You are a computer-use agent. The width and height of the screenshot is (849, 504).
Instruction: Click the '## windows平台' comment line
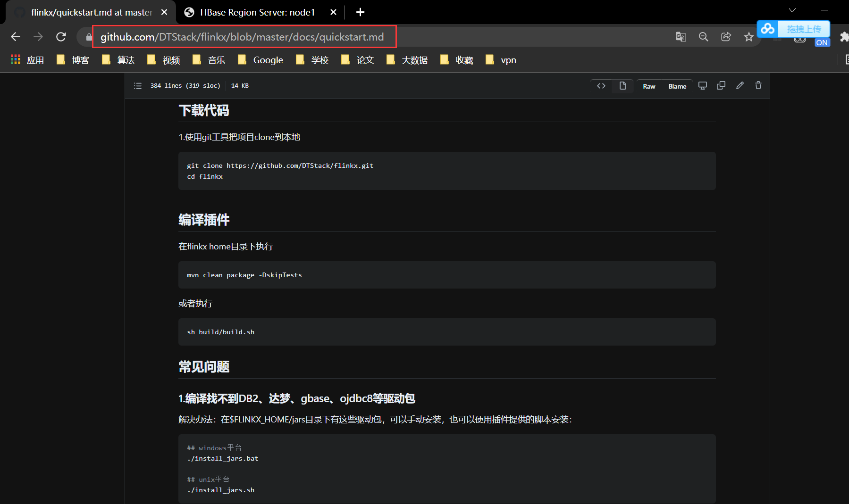214,448
